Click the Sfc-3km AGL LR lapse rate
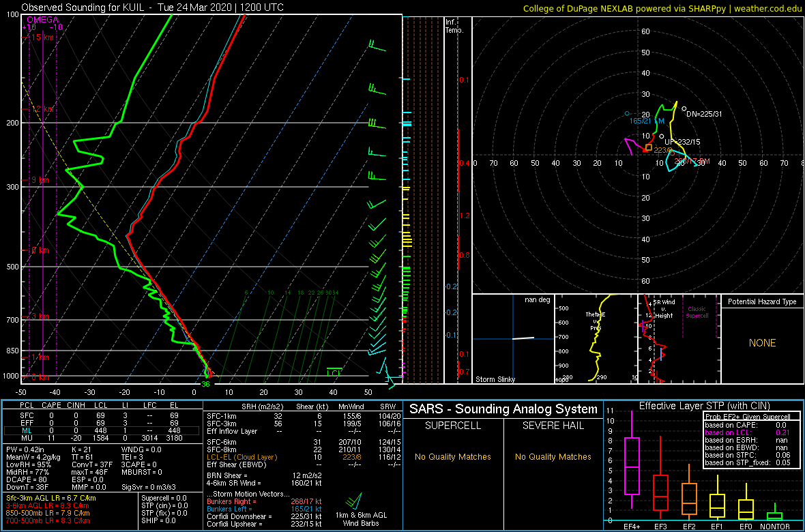 point(51,498)
